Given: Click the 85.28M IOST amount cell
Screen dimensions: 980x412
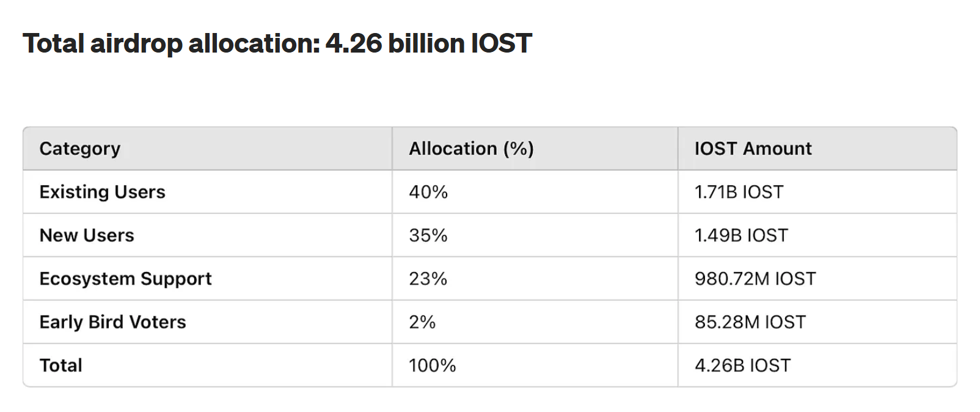Looking at the screenshot, I should (750, 322).
